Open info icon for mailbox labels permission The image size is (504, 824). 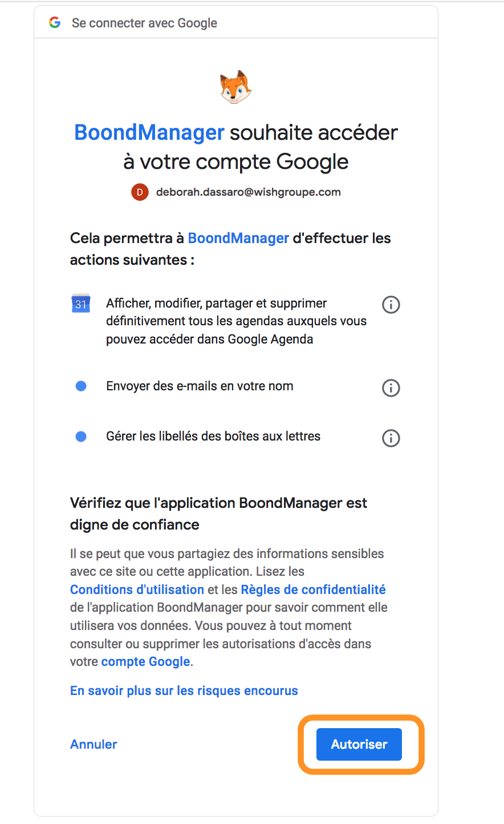click(391, 438)
